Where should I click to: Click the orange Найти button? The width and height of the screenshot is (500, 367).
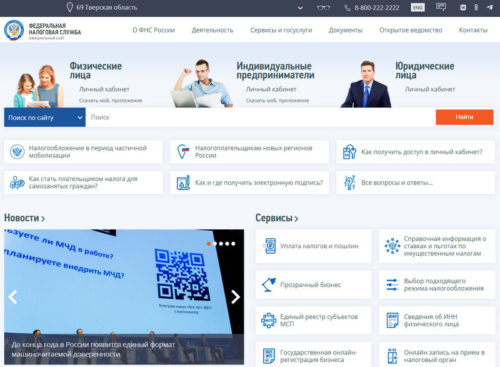pos(464,117)
